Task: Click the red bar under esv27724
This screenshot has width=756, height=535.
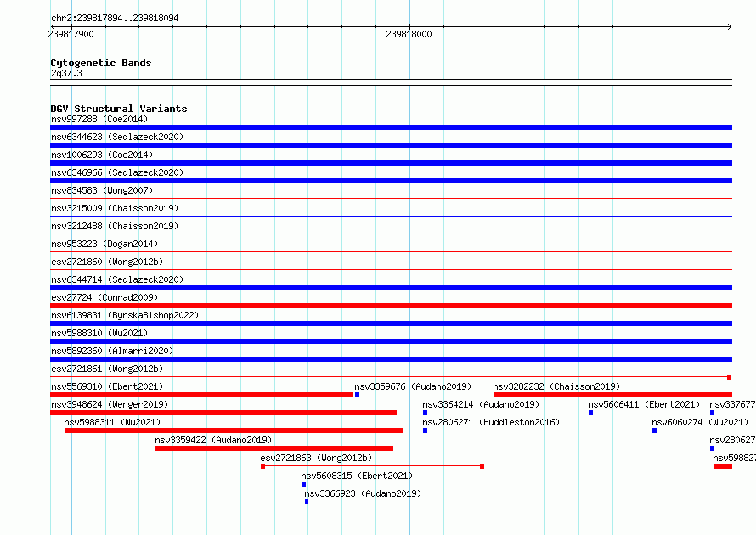Action: pyautogui.click(x=391, y=306)
